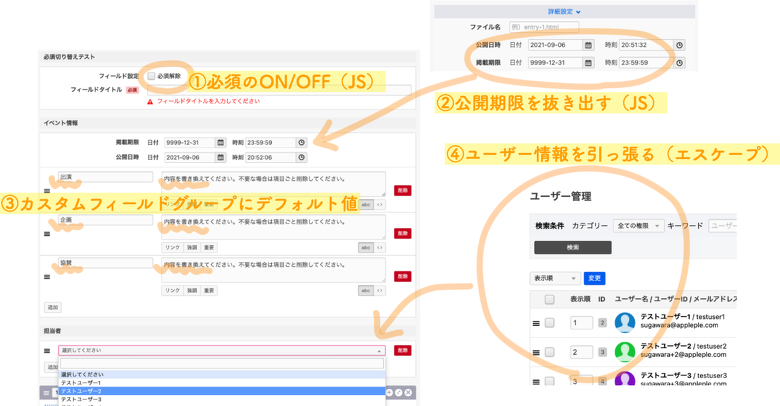Click the dark 検索 button
The width and height of the screenshot is (780, 406).
tap(572, 247)
